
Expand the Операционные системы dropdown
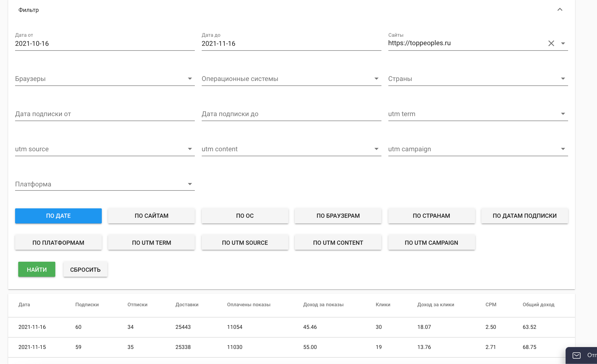[376, 79]
